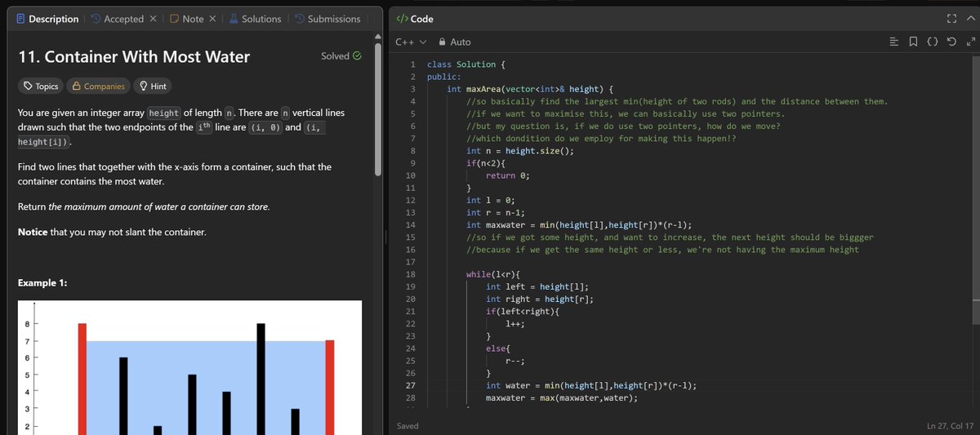Click the Example 1: heading
The image size is (980, 435).
click(x=42, y=282)
